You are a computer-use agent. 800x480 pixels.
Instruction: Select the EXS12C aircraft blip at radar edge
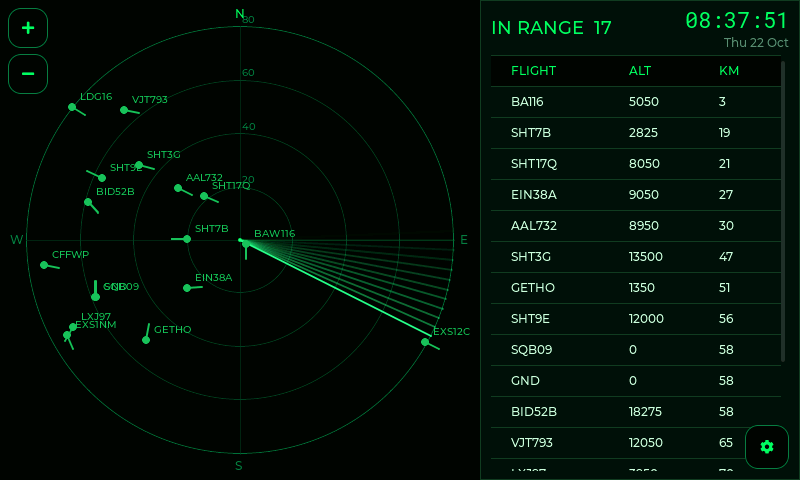click(425, 342)
